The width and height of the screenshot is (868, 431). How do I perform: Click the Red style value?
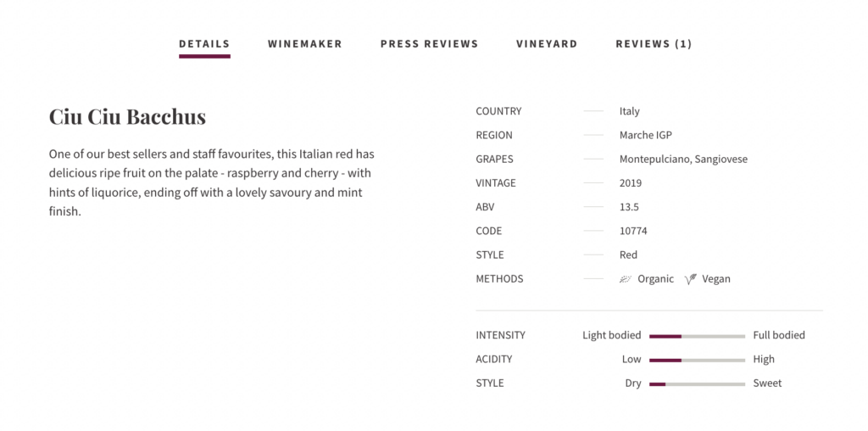(628, 255)
